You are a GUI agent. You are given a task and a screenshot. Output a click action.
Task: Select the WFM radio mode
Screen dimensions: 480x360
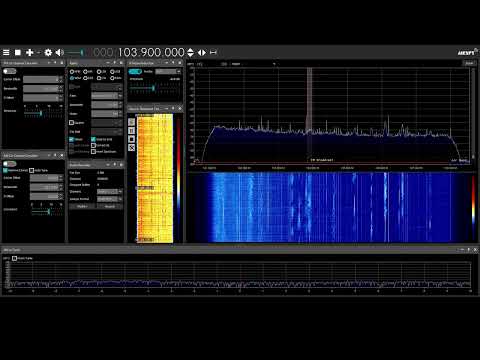point(75,78)
